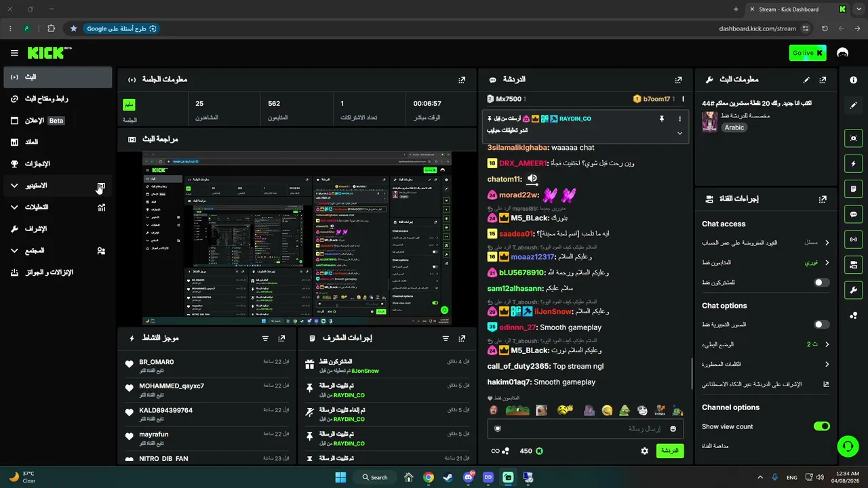Expand the Community section in left sidebar
868x488 pixels.
tap(58, 251)
